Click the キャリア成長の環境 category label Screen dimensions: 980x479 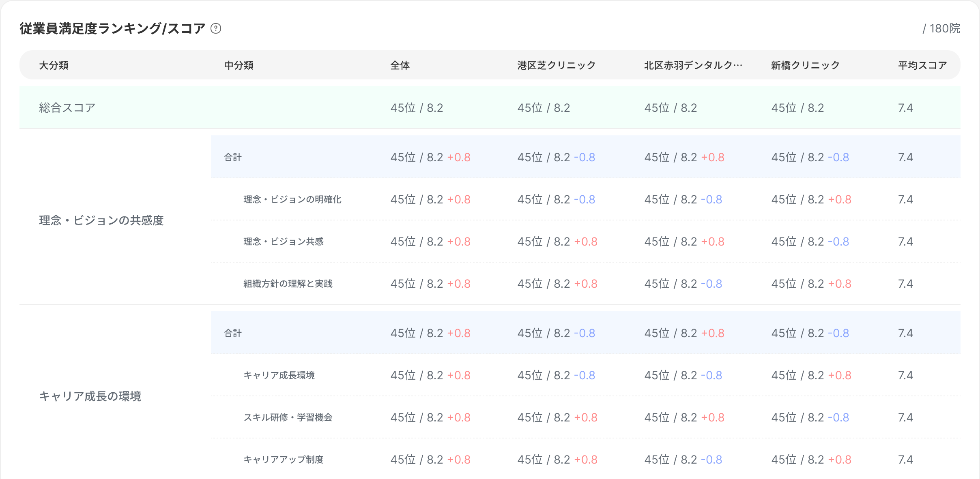tap(90, 396)
